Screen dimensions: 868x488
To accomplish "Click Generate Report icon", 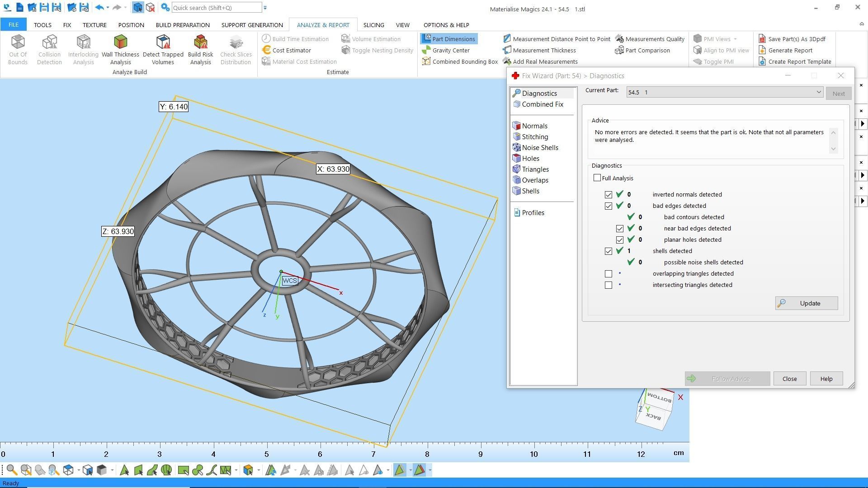I will pyautogui.click(x=762, y=50).
